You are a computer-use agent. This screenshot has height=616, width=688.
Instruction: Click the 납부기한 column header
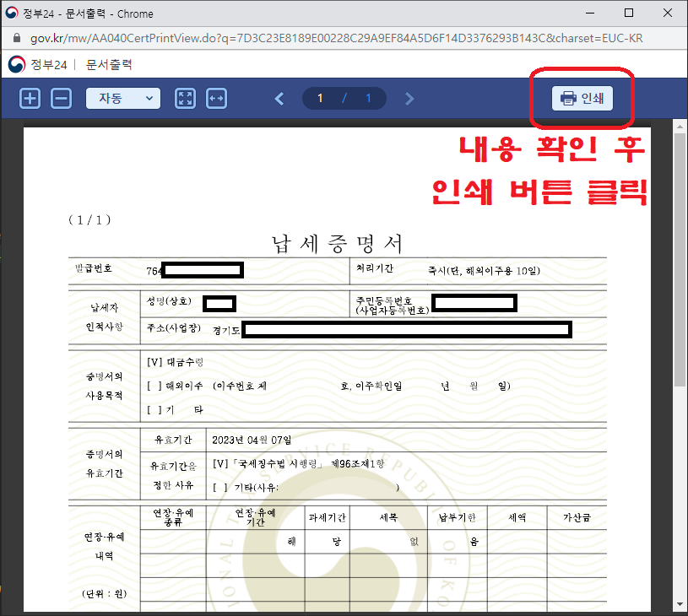coord(458,518)
